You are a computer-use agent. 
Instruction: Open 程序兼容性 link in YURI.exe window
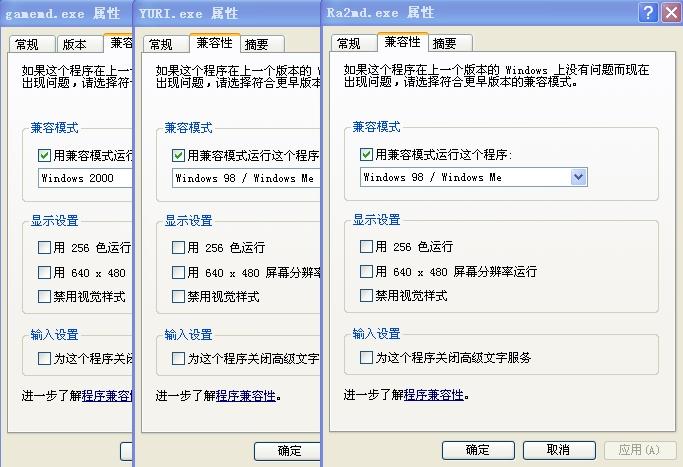coord(246,396)
